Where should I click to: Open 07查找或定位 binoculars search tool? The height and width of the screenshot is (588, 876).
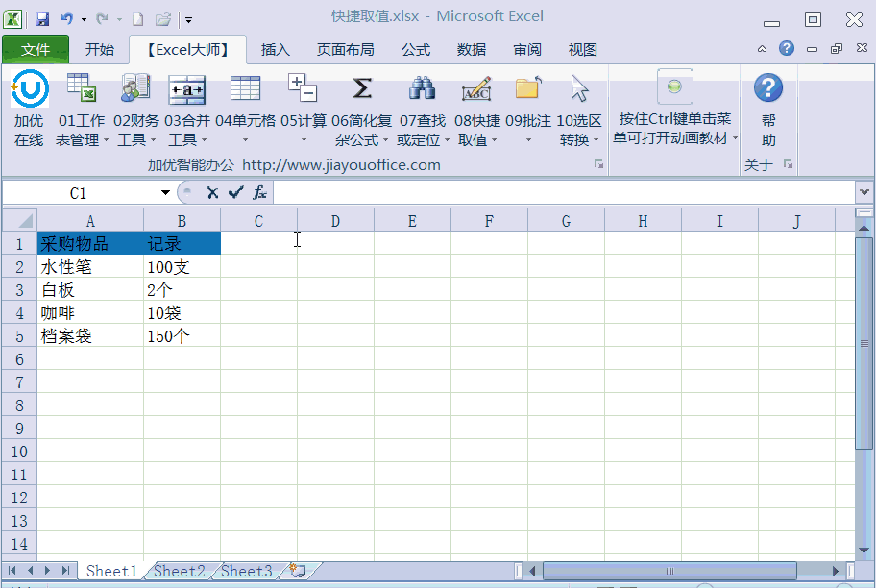(423, 108)
